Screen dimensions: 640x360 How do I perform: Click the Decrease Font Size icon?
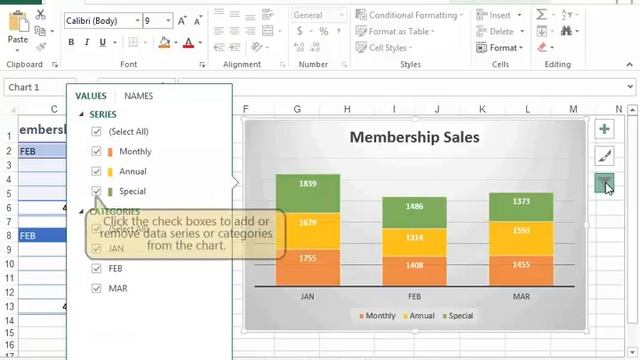[x=198, y=20]
